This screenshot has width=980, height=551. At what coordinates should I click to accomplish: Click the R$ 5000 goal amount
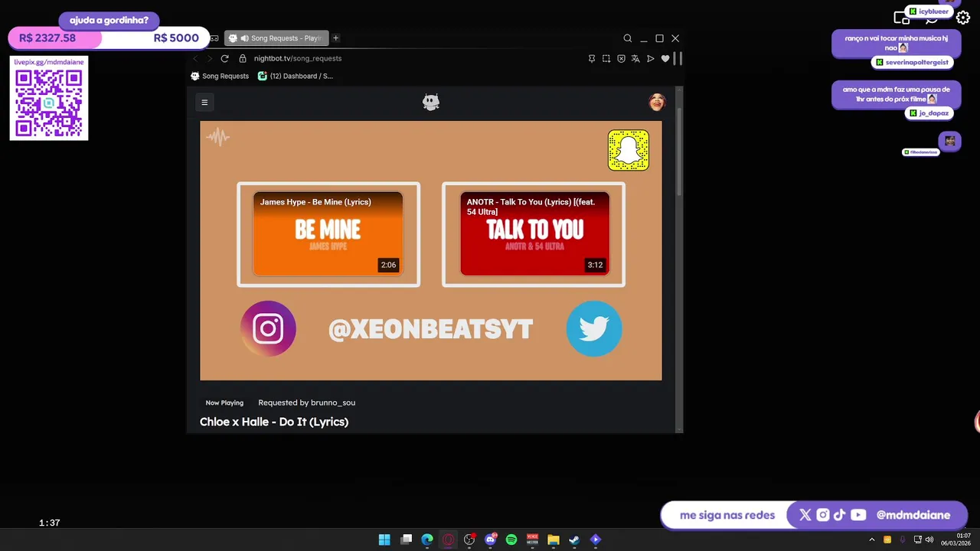pos(176,38)
